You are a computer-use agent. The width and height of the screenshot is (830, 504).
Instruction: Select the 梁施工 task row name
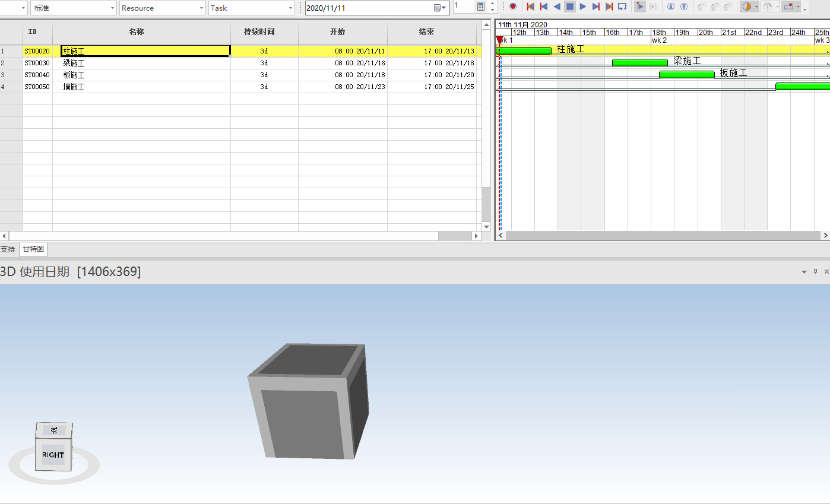74,63
